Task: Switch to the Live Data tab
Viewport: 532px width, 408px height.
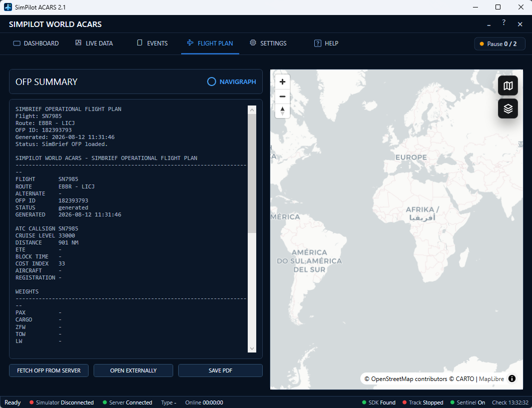Action: coord(94,43)
